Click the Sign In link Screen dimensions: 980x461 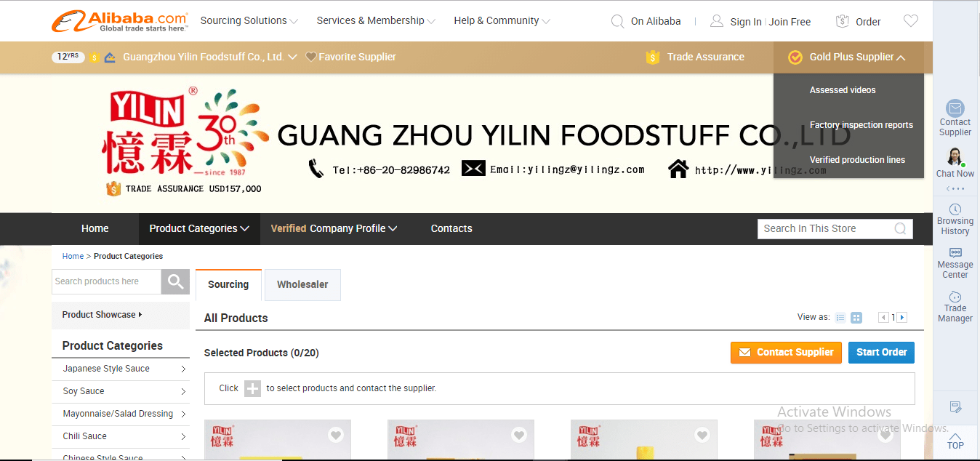pos(746,22)
